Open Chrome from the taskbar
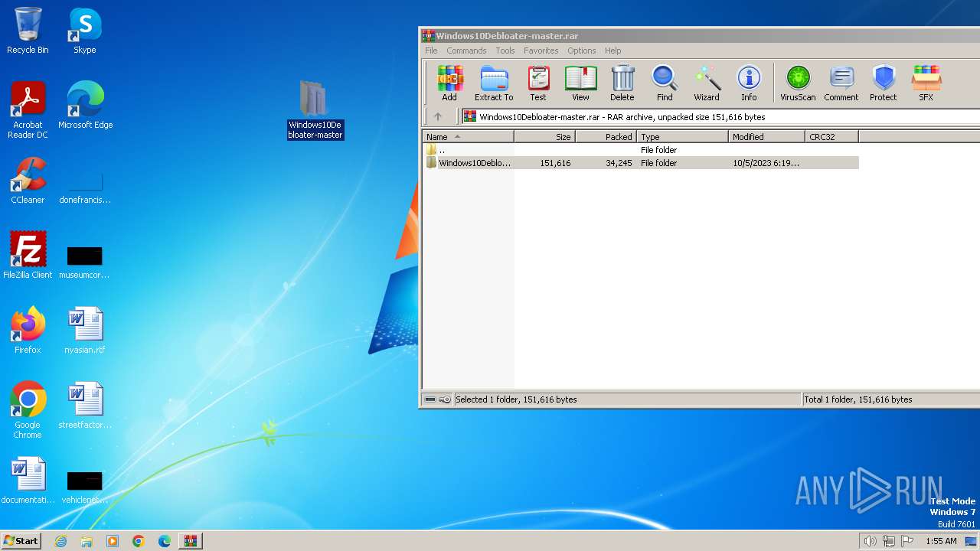 click(x=139, y=541)
